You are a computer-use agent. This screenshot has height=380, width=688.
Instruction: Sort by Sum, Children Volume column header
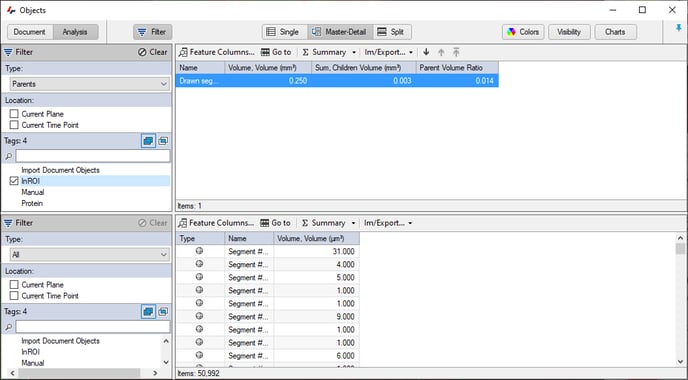pos(364,68)
